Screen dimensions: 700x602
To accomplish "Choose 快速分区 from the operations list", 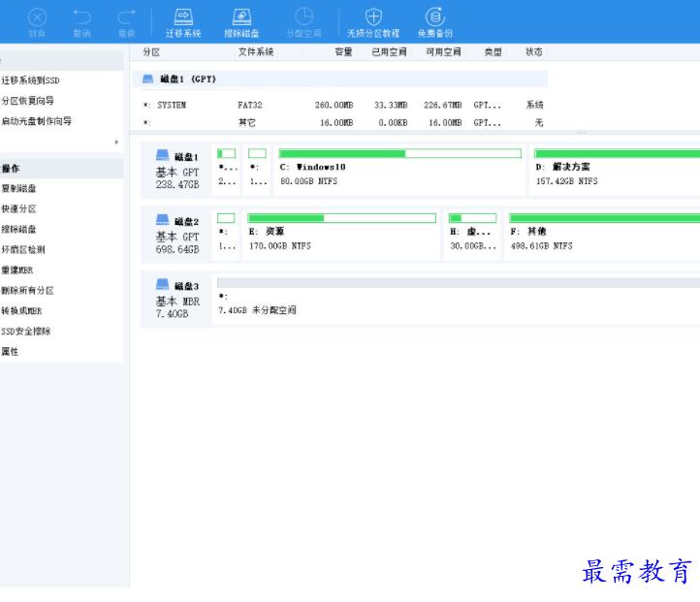I will pyautogui.click(x=19, y=208).
